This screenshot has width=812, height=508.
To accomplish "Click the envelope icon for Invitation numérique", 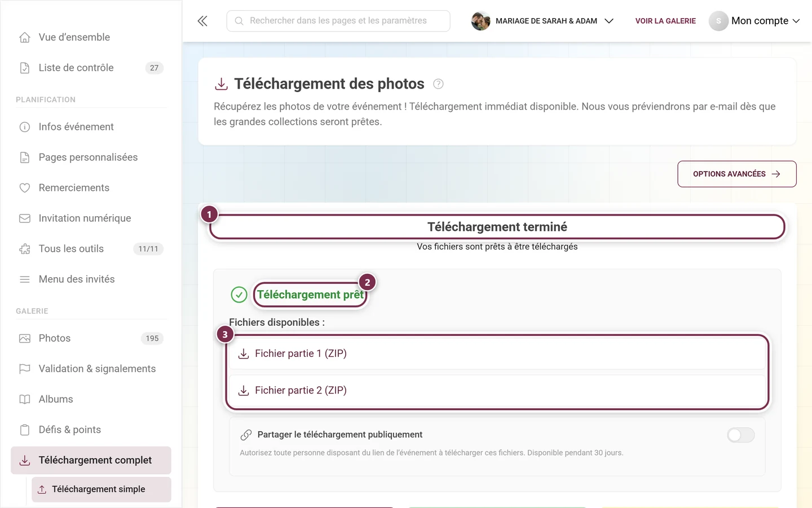I will point(25,218).
